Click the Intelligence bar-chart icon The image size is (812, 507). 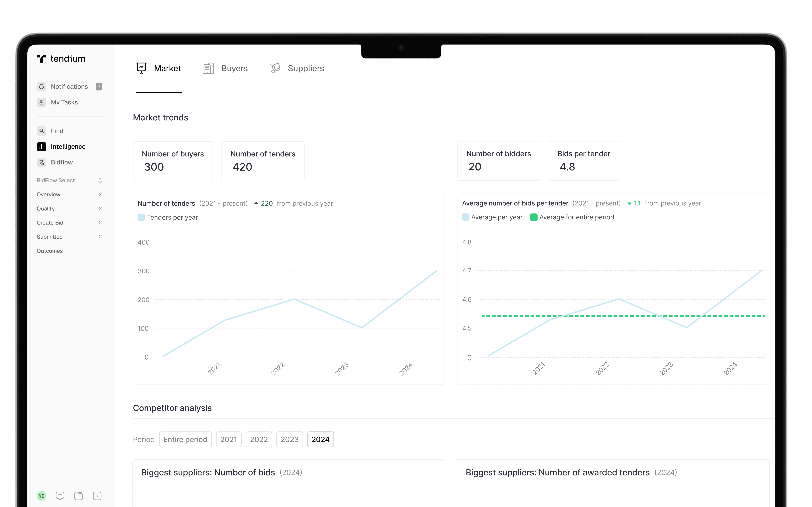point(41,146)
